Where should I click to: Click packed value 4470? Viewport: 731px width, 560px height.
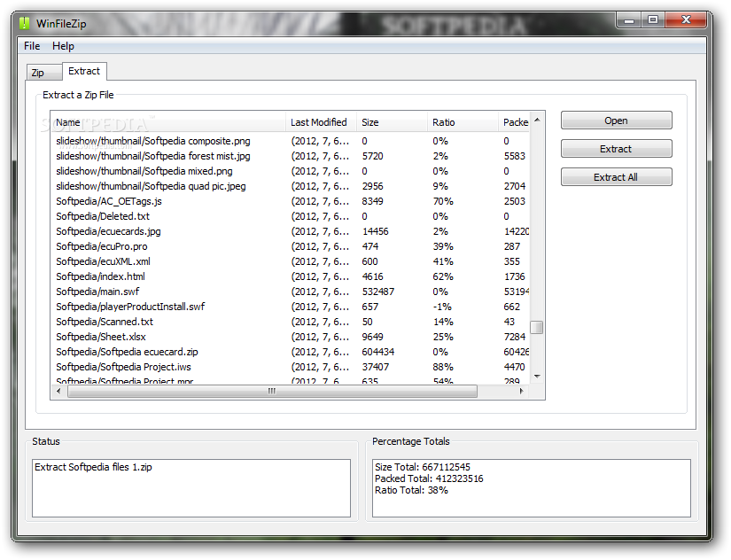click(x=515, y=367)
